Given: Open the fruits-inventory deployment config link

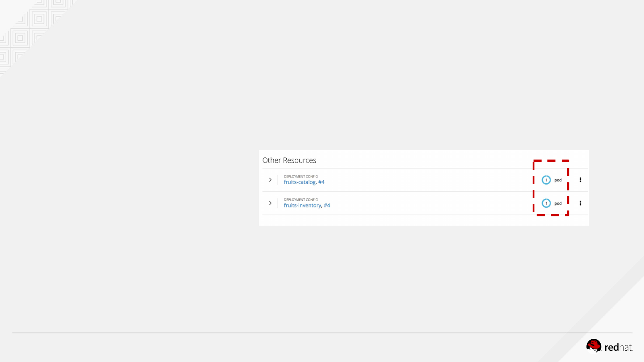Looking at the screenshot, I should pos(302,206).
